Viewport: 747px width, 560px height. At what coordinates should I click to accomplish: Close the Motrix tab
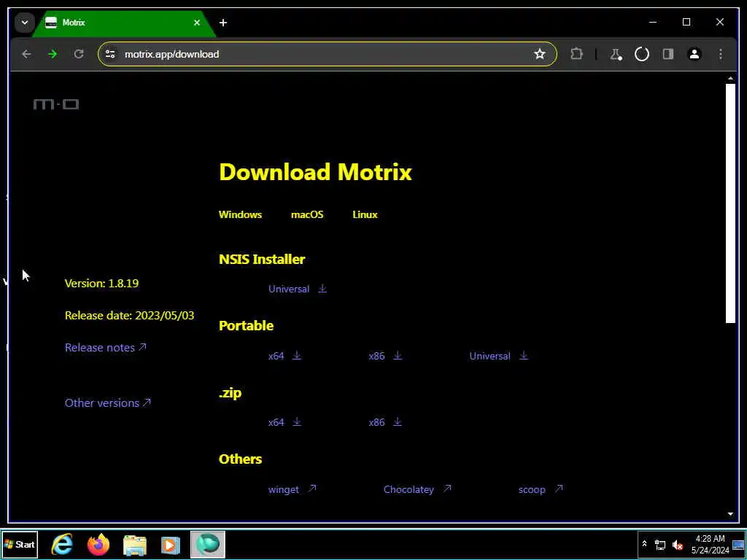197,23
